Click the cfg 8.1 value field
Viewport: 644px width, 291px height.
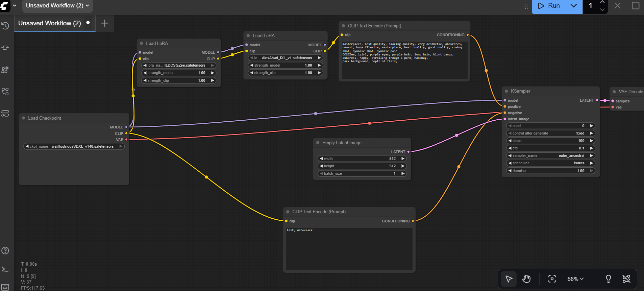[x=551, y=148]
